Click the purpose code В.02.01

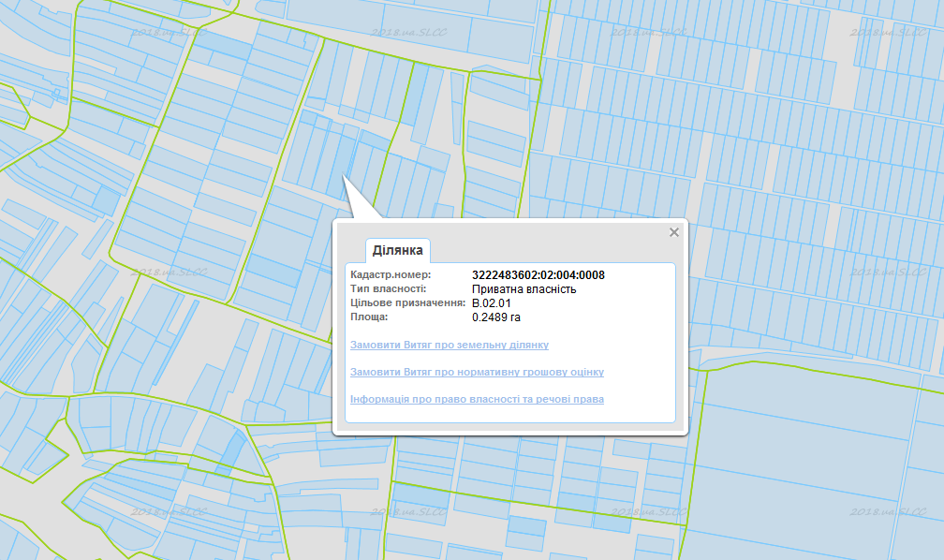point(491,303)
